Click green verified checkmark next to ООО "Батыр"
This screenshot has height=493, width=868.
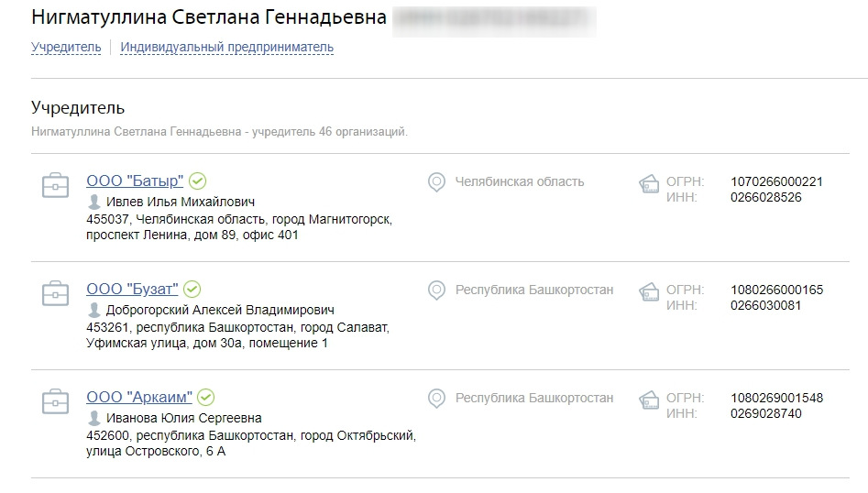198,181
